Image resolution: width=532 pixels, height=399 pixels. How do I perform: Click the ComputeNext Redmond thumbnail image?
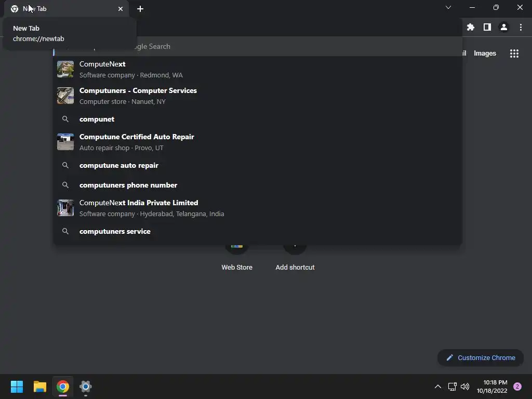[x=65, y=69]
